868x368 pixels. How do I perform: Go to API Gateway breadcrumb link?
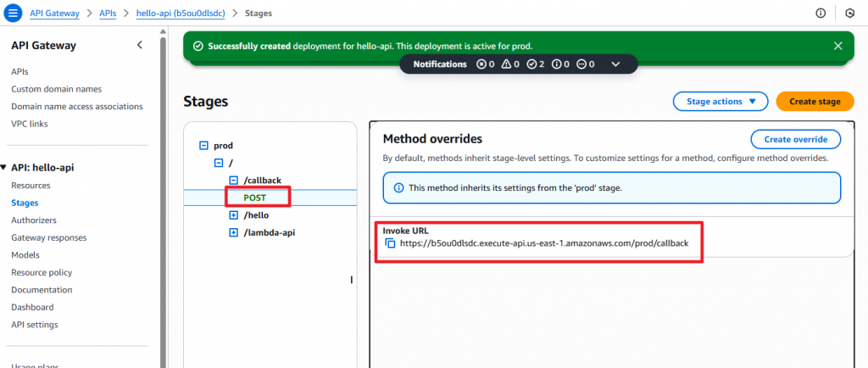point(54,13)
